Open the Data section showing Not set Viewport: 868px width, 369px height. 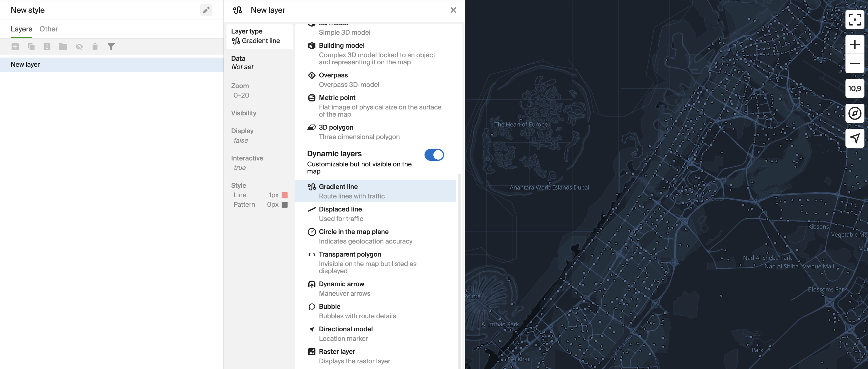pyautogui.click(x=259, y=63)
